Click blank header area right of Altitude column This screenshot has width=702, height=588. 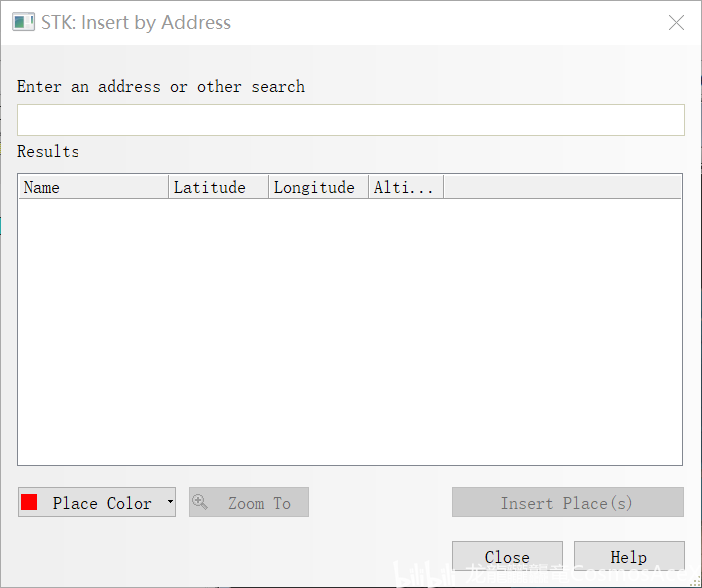pos(562,187)
